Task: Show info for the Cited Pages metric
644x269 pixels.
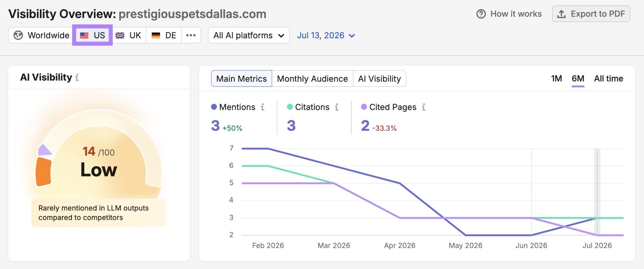Action: (x=424, y=107)
